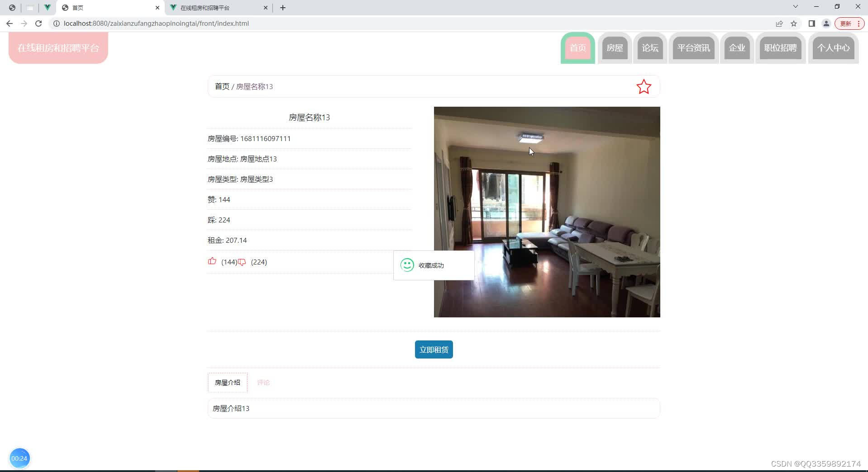This screenshot has width=868, height=472.
Task: Click the 房屋名称13 breadcrumb text
Action: [x=254, y=86]
